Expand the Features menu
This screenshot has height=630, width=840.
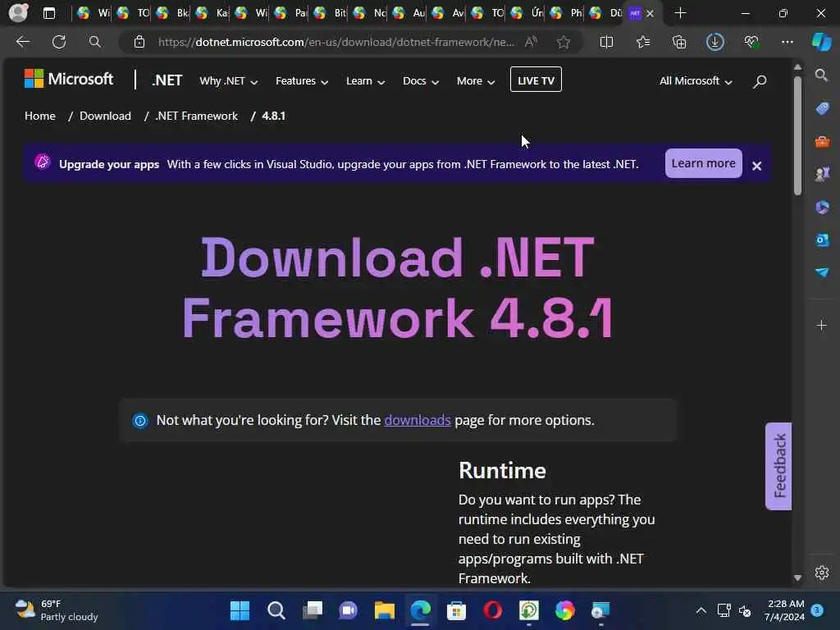coord(302,81)
